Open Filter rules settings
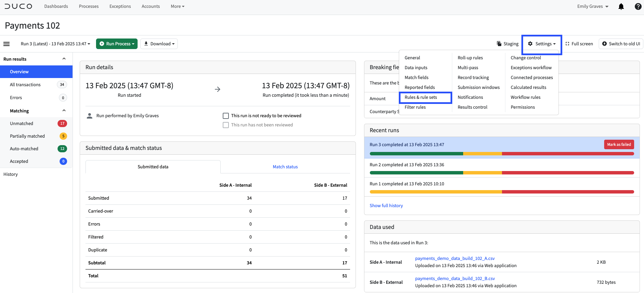This screenshot has height=293, width=644. click(x=415, y=107)
